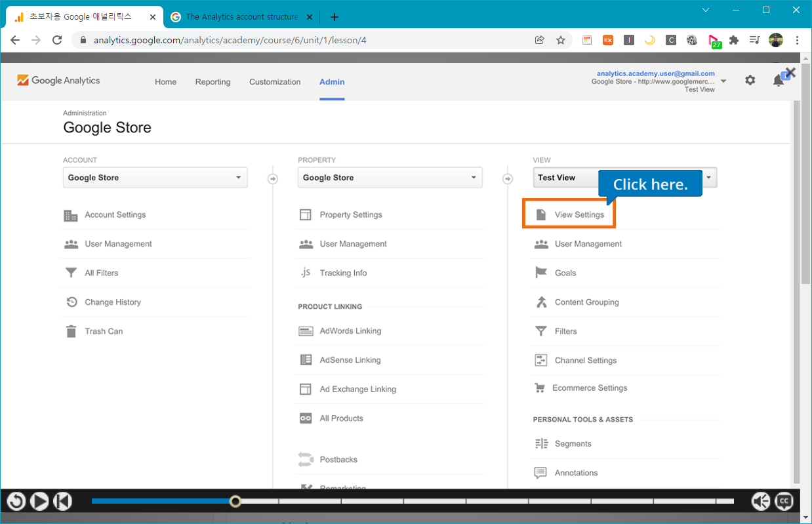The image size is (812, 524).
Task: Click the Trash Can icon
Action: pos(71,331)
